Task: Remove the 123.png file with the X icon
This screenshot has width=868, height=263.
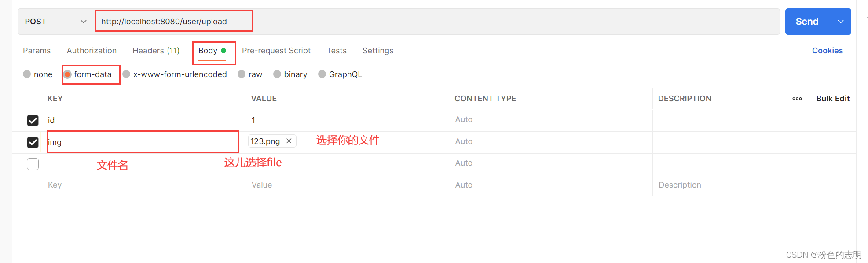Action: coord(289,141)
